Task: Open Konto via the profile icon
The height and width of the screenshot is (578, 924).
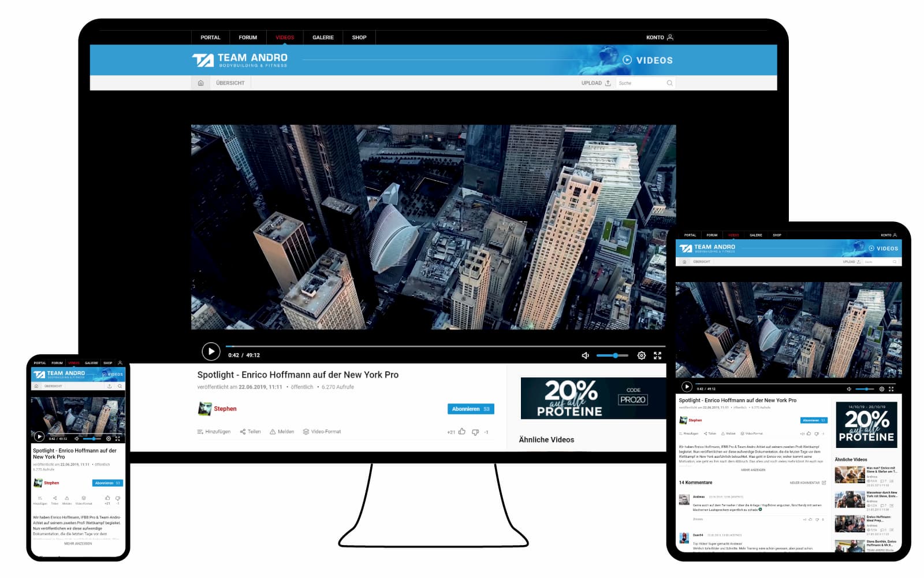Action: click(669, 36)
